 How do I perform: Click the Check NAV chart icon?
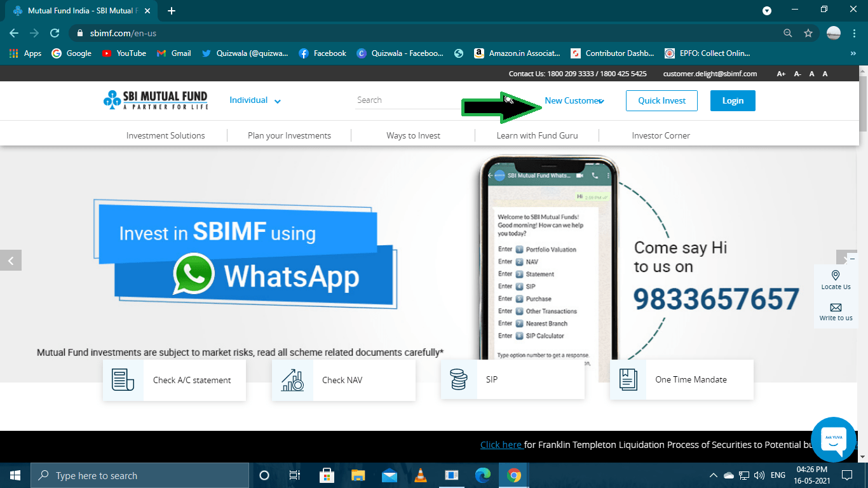point(292,379)
